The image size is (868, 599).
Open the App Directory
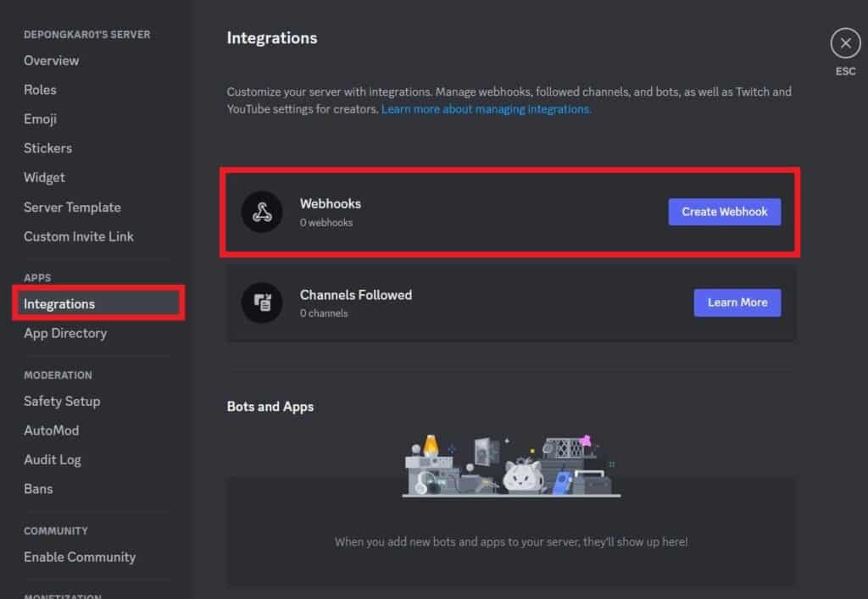click(65, 333)
